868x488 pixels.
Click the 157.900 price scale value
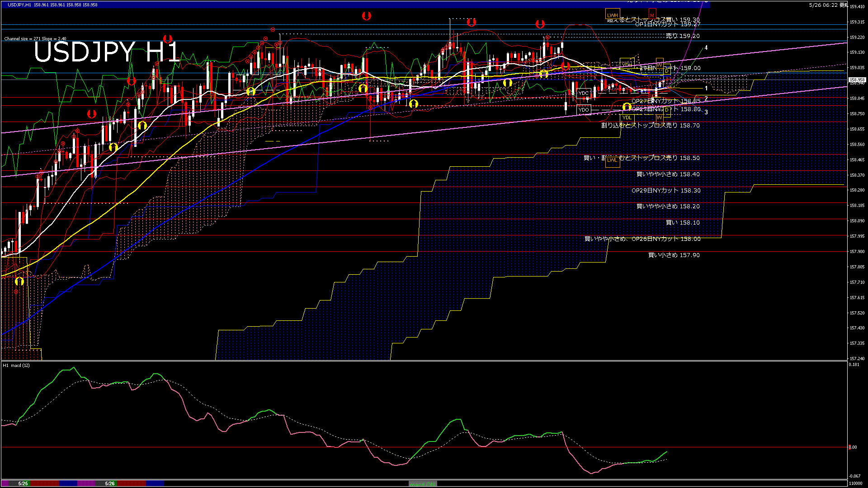pyautogui.click(x=857, y=252)
